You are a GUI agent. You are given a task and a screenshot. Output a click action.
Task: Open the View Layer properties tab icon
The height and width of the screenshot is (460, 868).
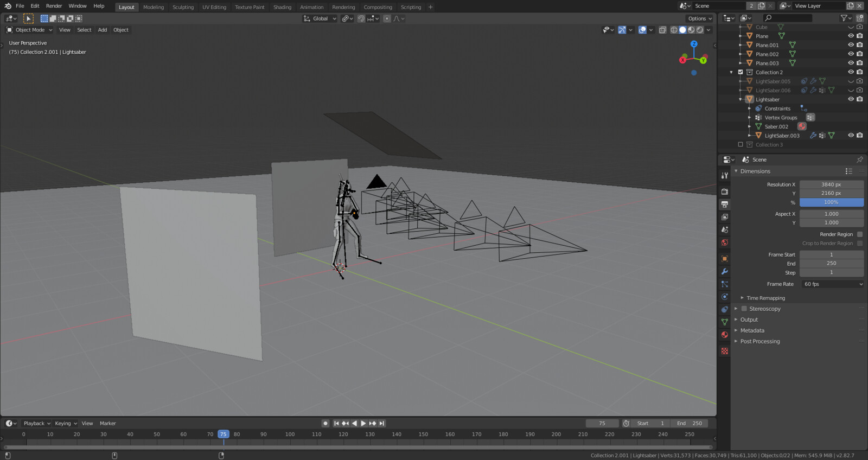tap(724, 217)
